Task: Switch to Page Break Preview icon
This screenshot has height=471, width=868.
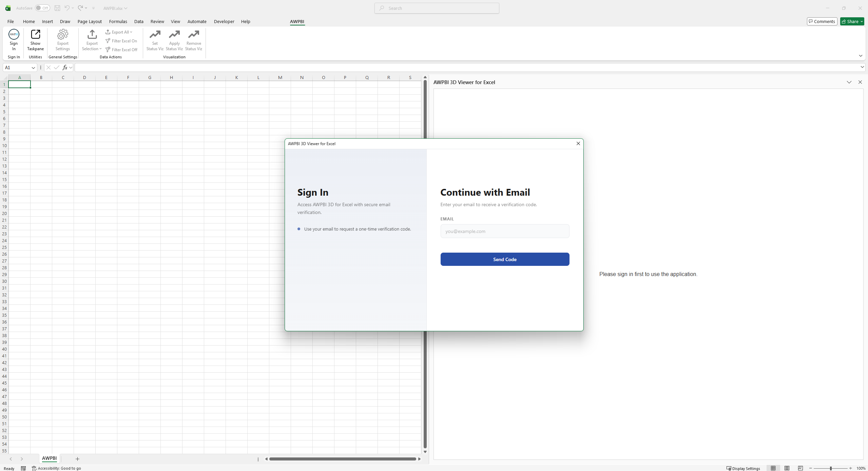Action: coord(801,468)
